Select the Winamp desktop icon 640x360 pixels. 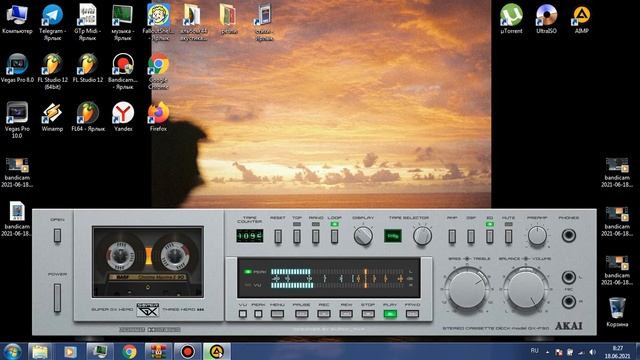pos(52,117)
